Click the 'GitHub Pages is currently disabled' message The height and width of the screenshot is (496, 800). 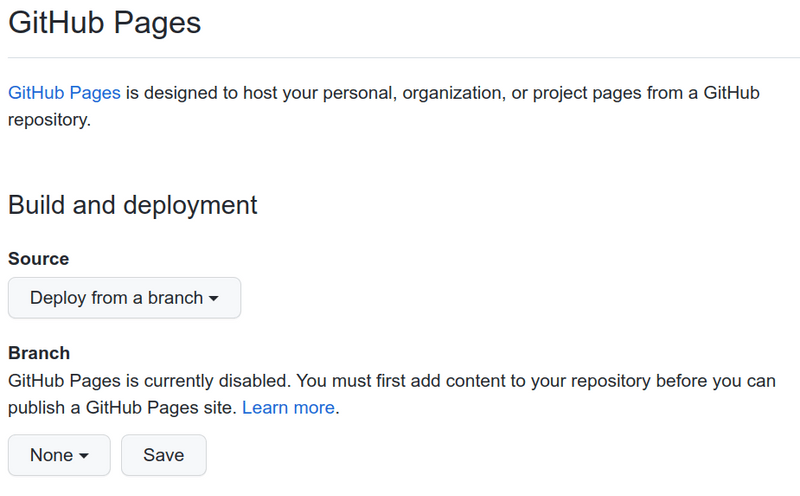point(392,394)
